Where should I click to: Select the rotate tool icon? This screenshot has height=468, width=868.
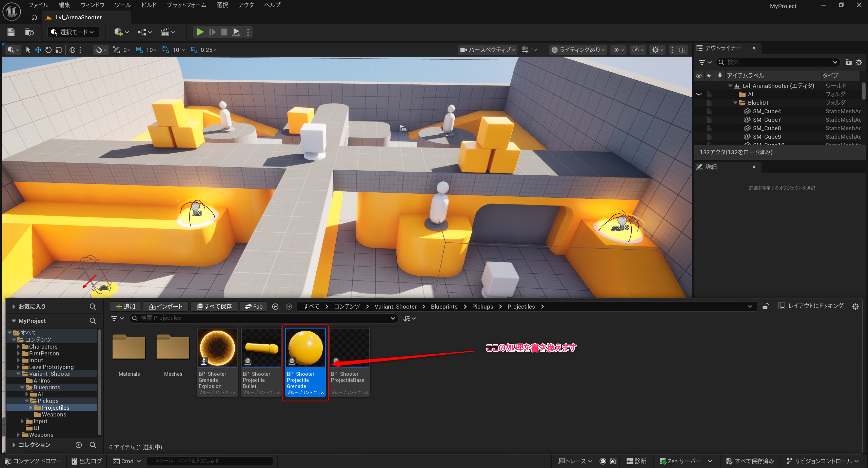click(x=48, y=50)
